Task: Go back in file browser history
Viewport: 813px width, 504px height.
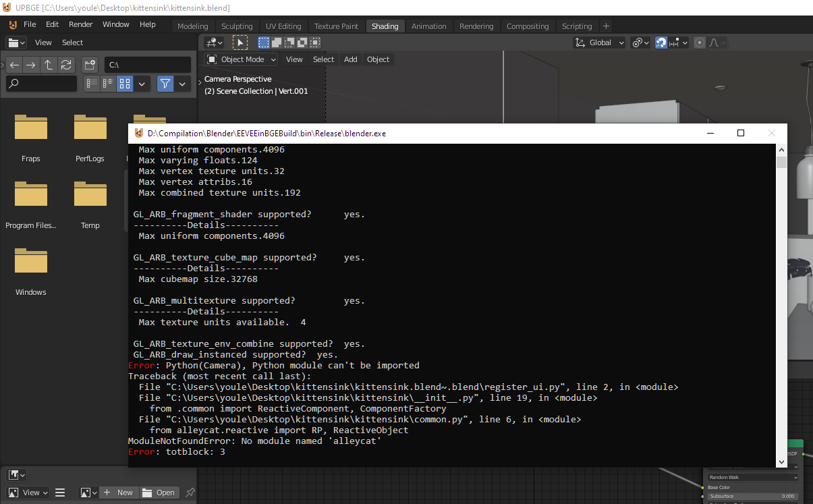Action: coord(14,65)
